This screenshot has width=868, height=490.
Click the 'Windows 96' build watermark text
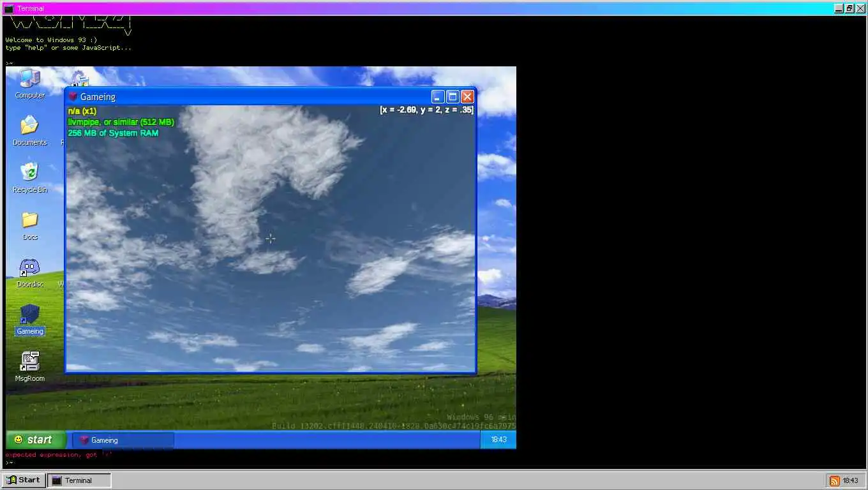click(481, 417)
